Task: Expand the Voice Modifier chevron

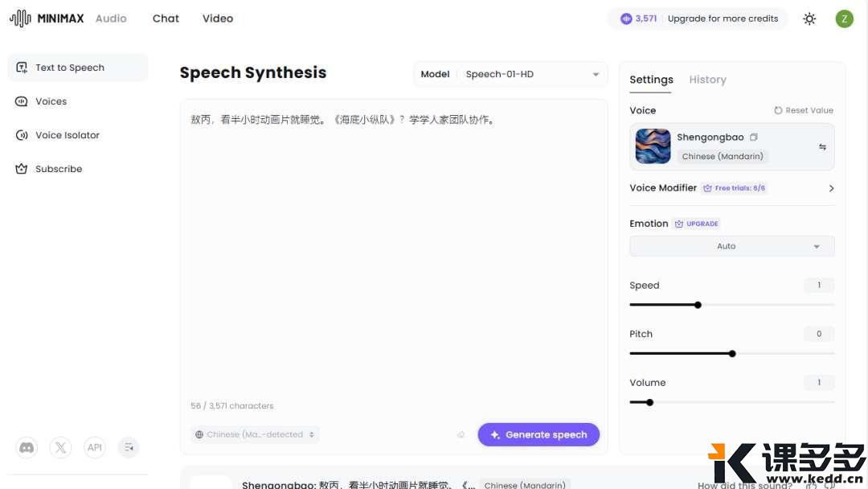Action: (831, 188)
